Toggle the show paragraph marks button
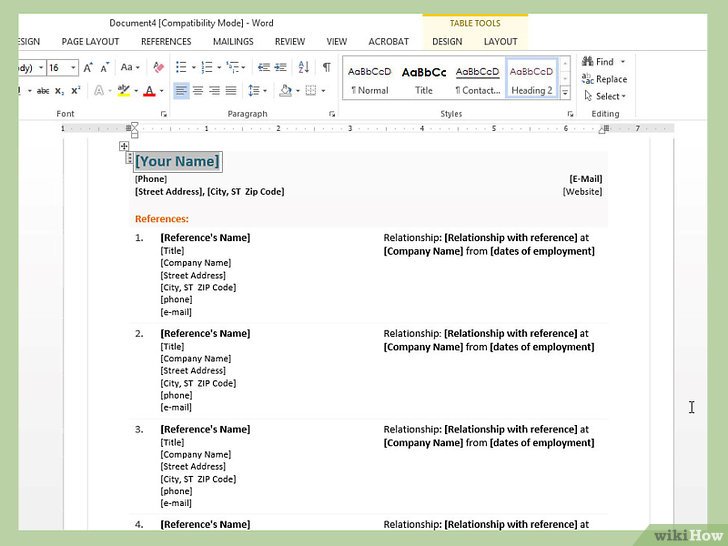 click(x=326, y=68)
